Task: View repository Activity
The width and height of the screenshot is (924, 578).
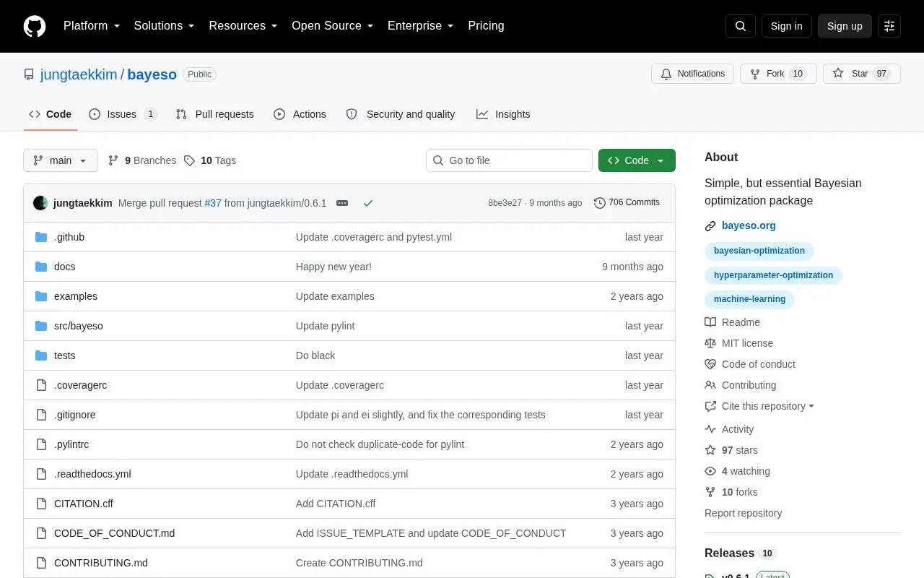Action: [729, 429]
